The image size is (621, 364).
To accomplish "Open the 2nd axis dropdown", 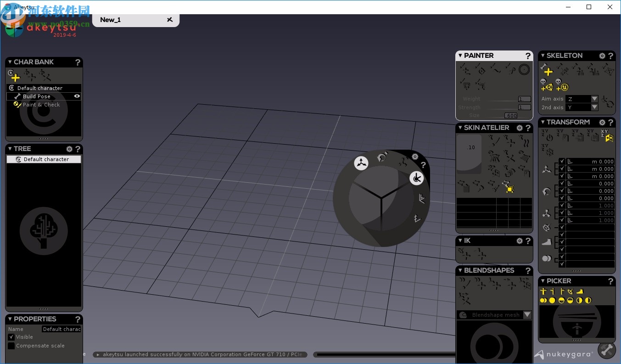I will click(594, 107).
